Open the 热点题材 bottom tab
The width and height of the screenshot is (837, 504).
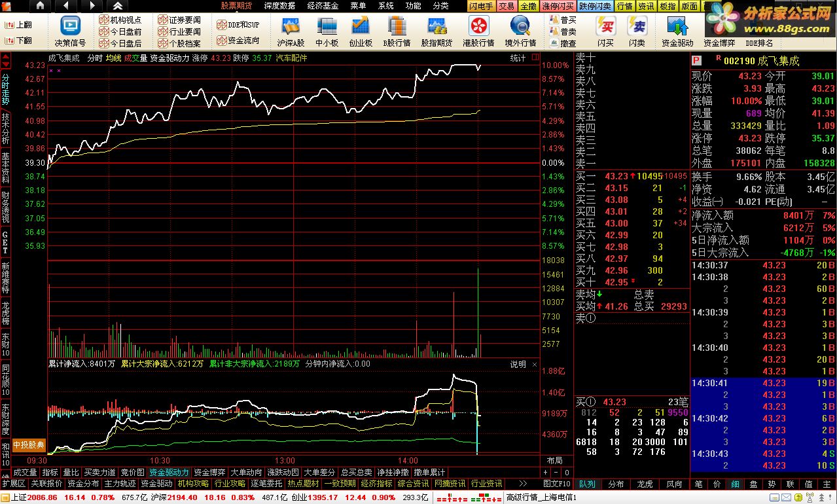point(303,484)
